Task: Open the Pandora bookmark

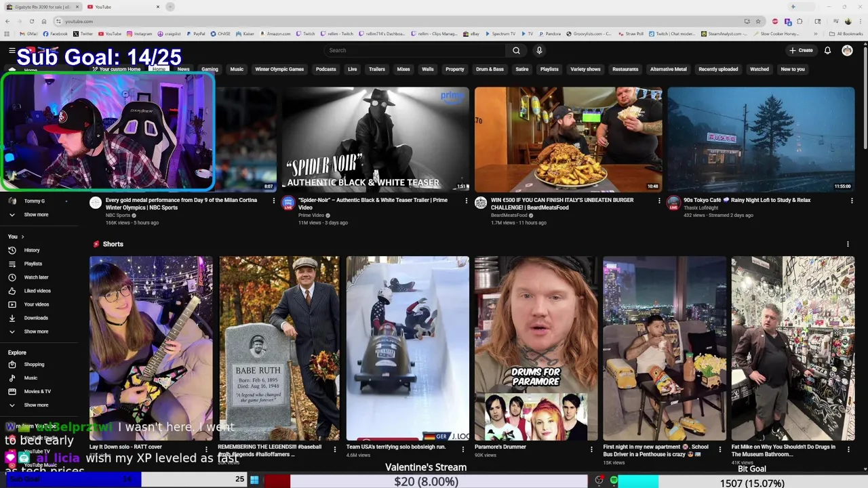Action: tap(549, 33)
